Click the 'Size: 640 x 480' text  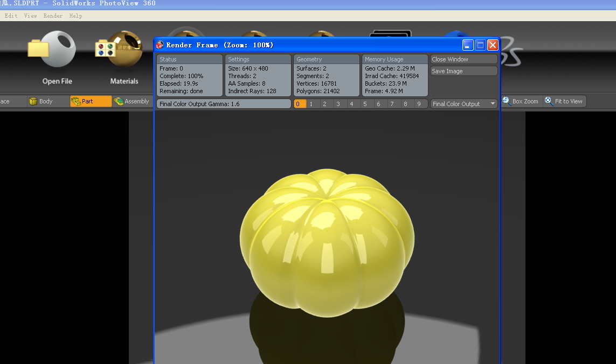[248, 68]
